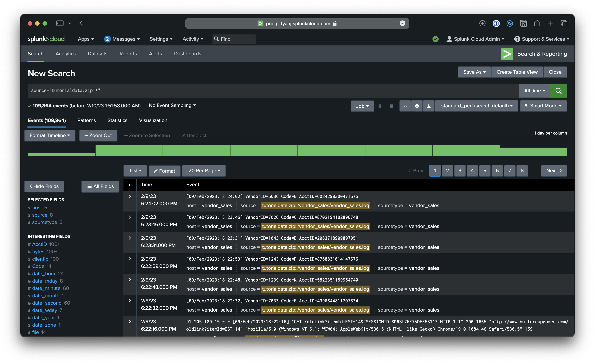
Task: Click the Share job arrow icon
Action: 405,106
